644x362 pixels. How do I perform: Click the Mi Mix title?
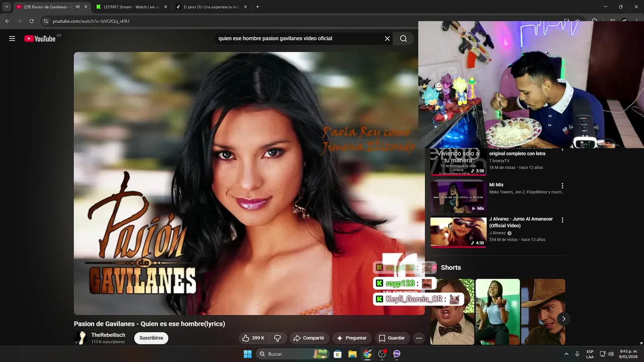[496, 185]
